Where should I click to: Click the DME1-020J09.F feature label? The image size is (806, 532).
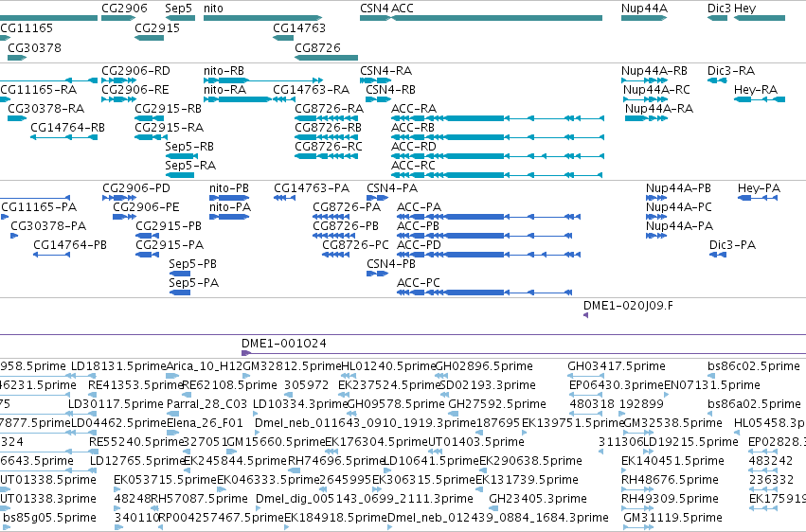point(628,306)
